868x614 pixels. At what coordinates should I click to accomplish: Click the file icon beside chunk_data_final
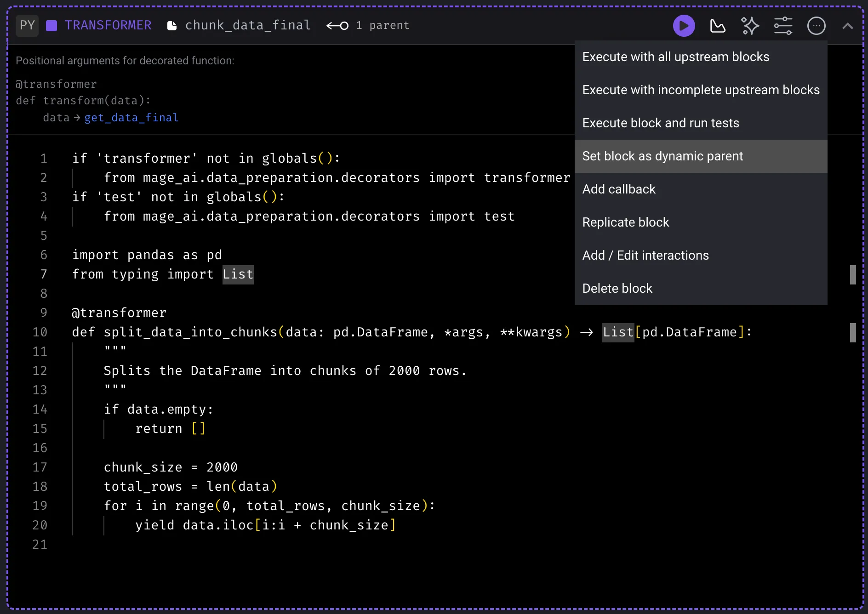tap(172, 26)
